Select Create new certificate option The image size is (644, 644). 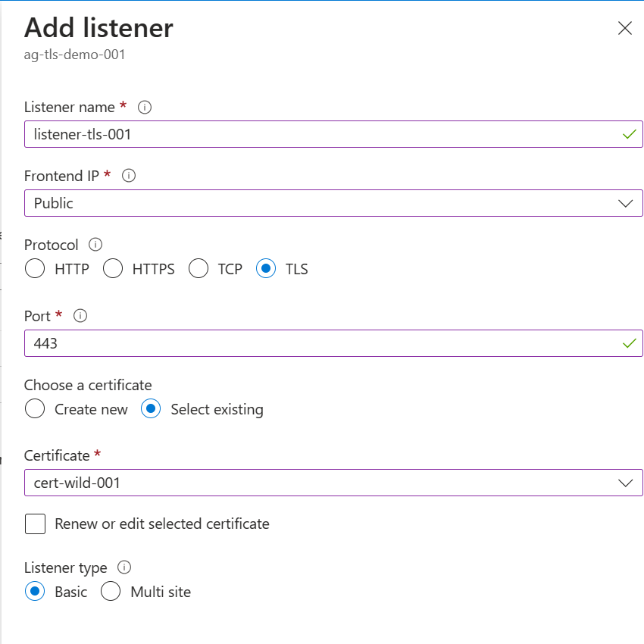point(35,408)
